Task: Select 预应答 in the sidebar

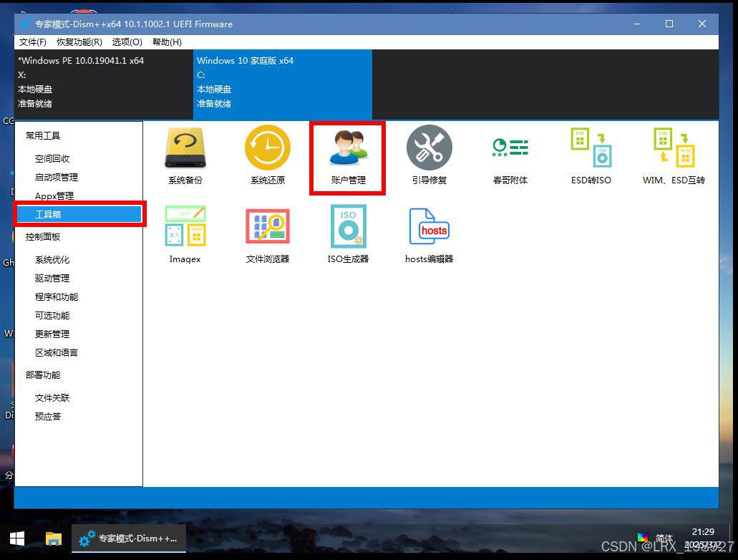Action: click(47, 416)
